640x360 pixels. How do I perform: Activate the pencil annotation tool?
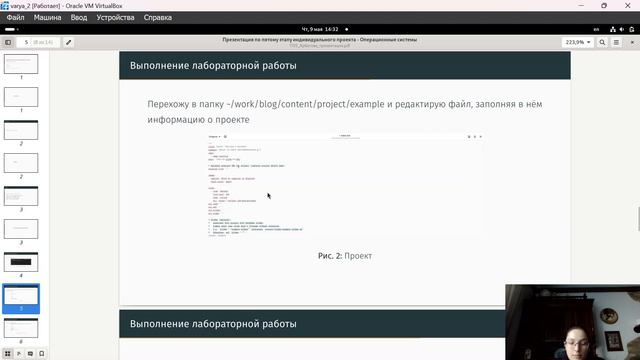[69, 42]
